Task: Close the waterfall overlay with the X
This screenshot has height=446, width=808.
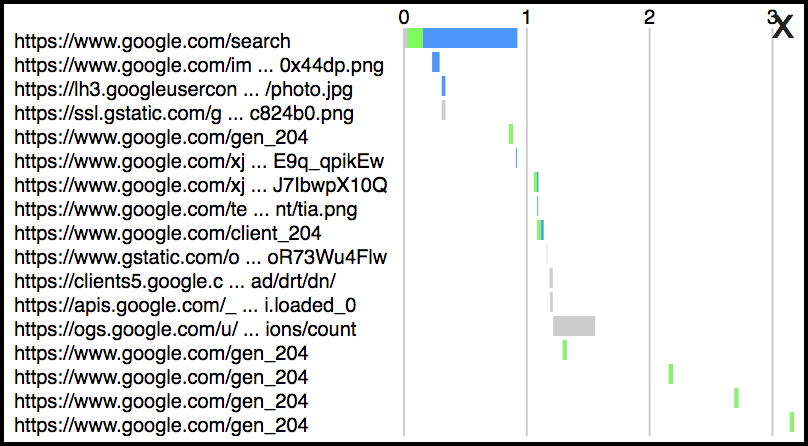Action: click(x=783, y=27)
